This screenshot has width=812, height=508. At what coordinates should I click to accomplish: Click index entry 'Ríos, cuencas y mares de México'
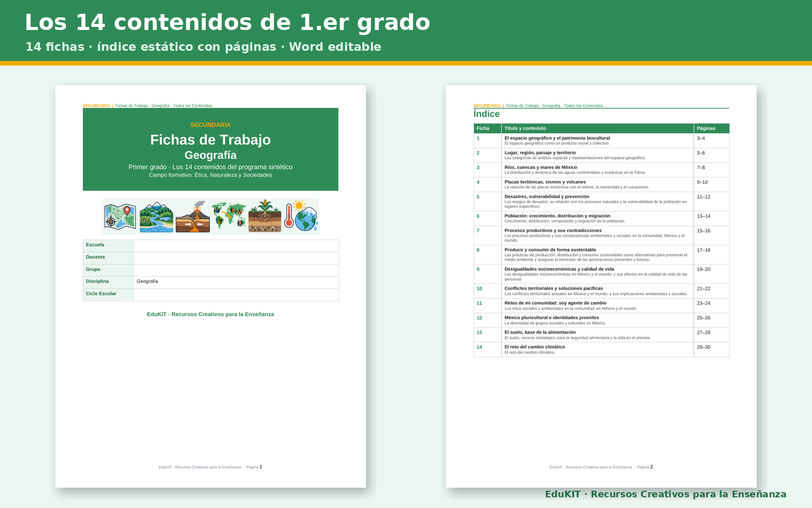pyautogui.click(x=540, y=168)
